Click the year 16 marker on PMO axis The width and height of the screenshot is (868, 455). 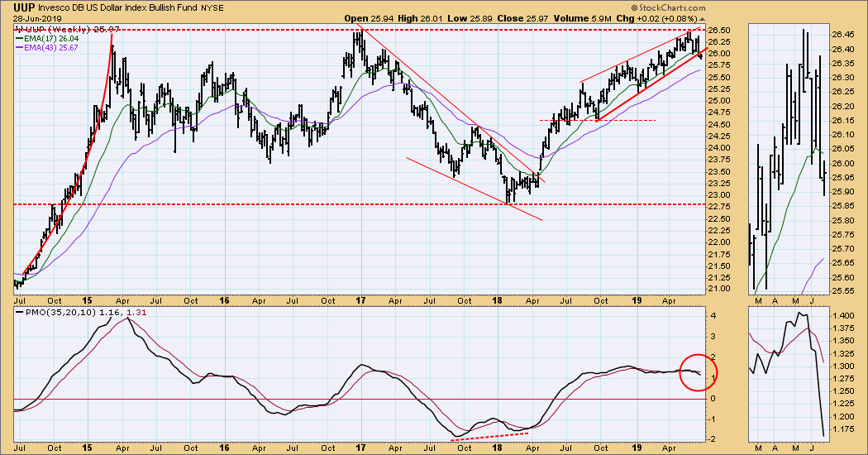pyautogui.click(x=224, y=448)
